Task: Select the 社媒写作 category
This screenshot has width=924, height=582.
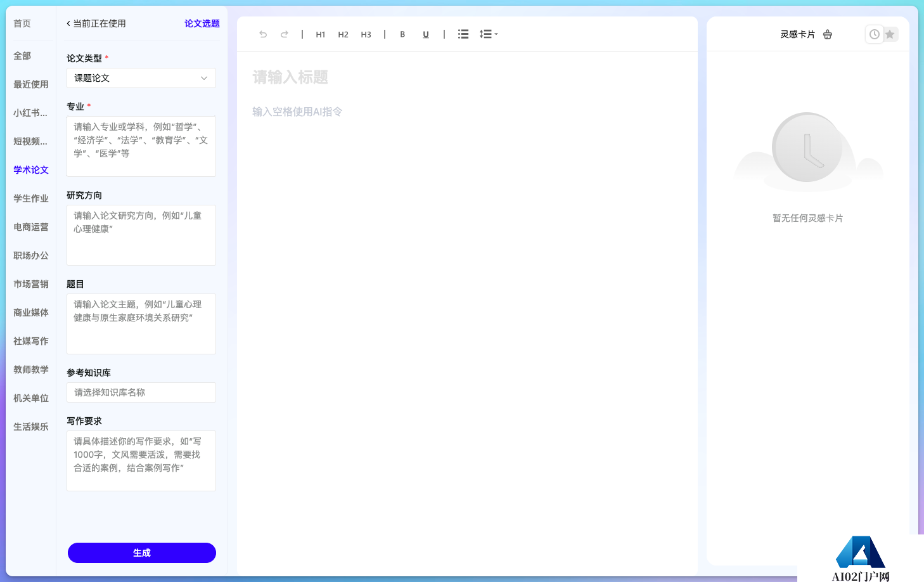Action: [31, 341]
